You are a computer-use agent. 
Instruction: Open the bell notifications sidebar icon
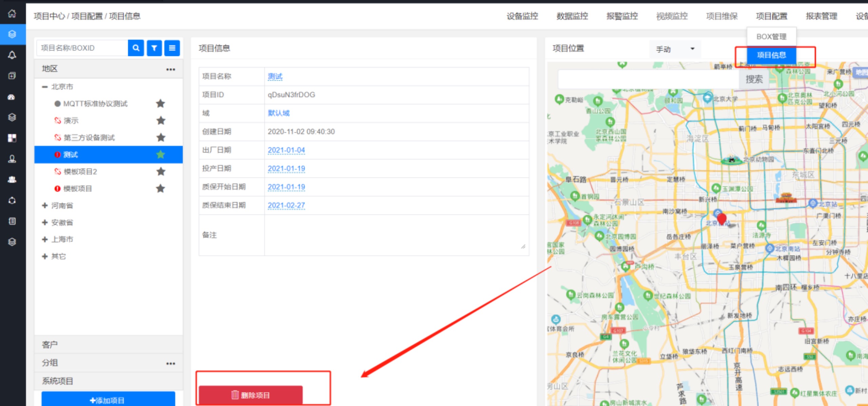pos(12,55)
